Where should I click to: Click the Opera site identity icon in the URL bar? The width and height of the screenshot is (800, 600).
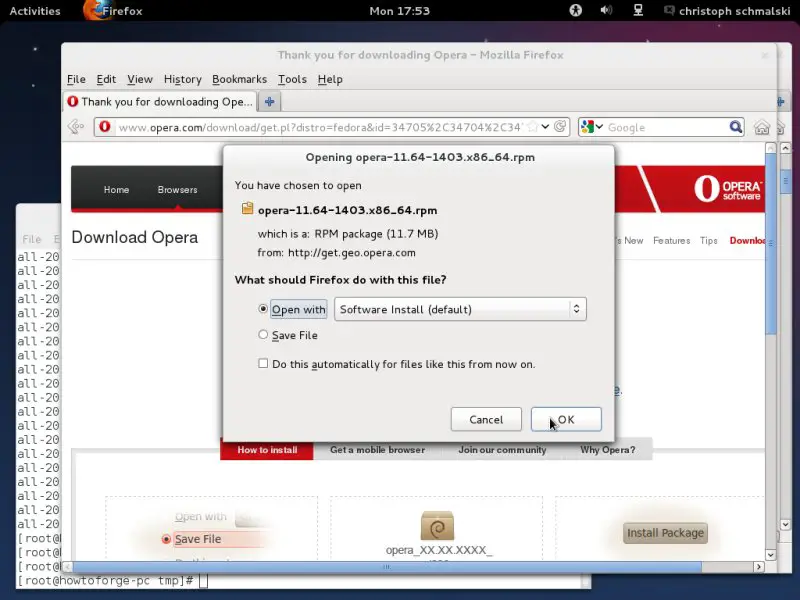tap(105, 127)
